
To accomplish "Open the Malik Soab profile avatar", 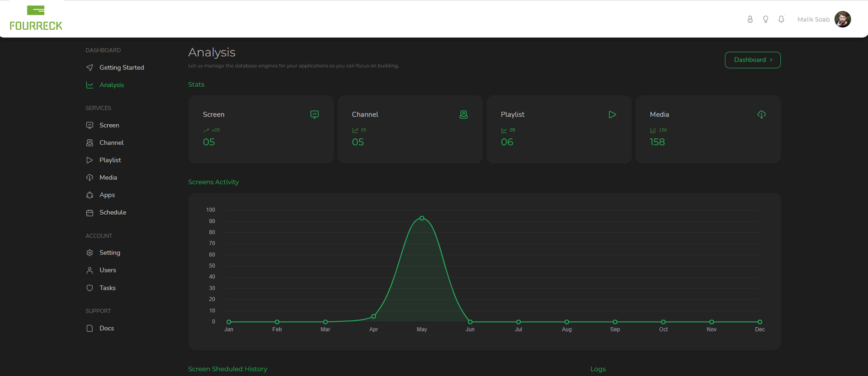I will 842,19.
